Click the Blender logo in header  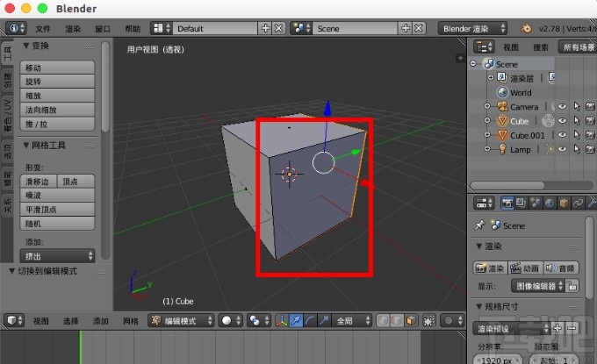click(x=526, y=28)
